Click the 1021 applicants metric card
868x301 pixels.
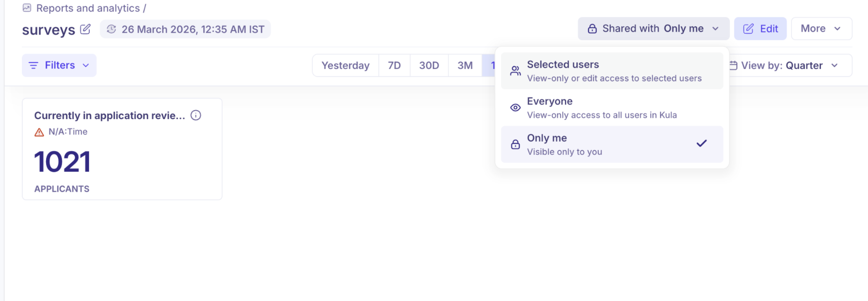tap(122, 149)
